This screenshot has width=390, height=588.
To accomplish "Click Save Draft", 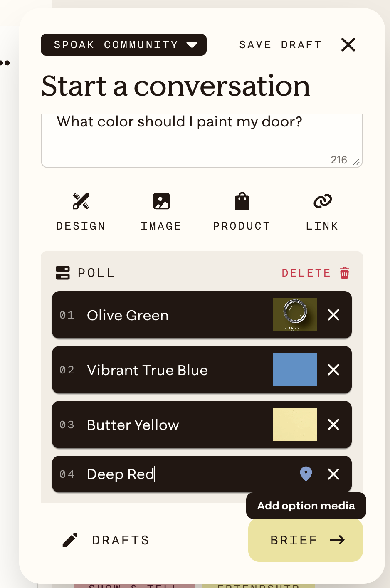I will (281, 44).
